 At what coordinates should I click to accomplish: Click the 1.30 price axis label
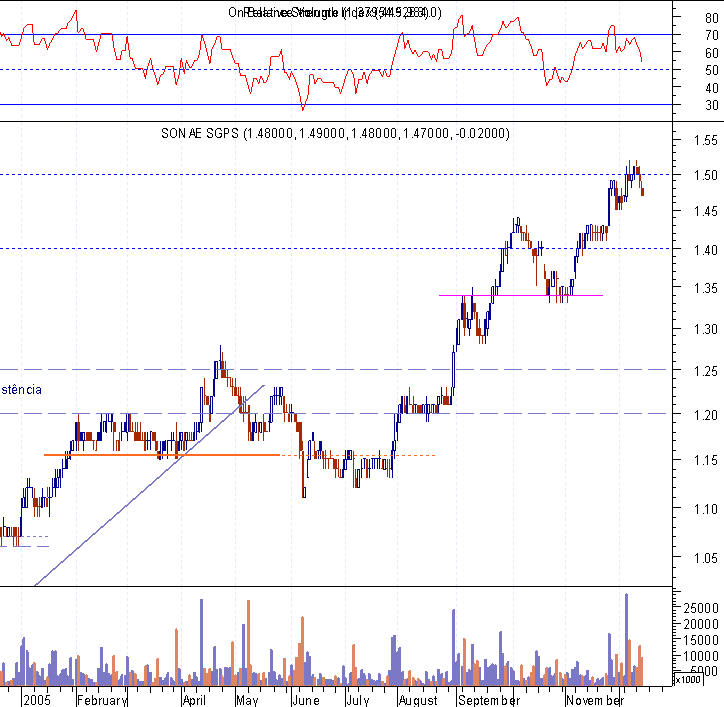(706, 330)
